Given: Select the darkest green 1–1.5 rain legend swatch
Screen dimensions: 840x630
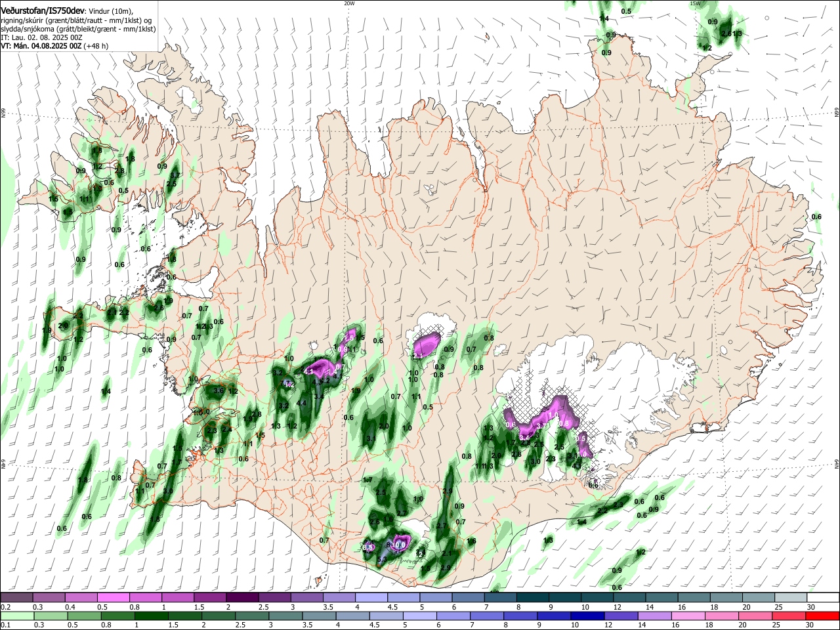Looking at the screenshot, I should click(151, 616).
